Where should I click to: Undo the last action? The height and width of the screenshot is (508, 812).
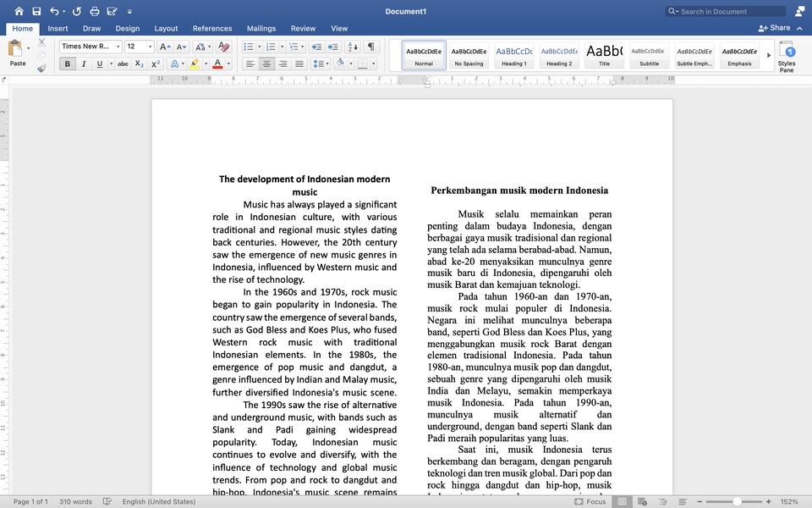click(54, 11)
